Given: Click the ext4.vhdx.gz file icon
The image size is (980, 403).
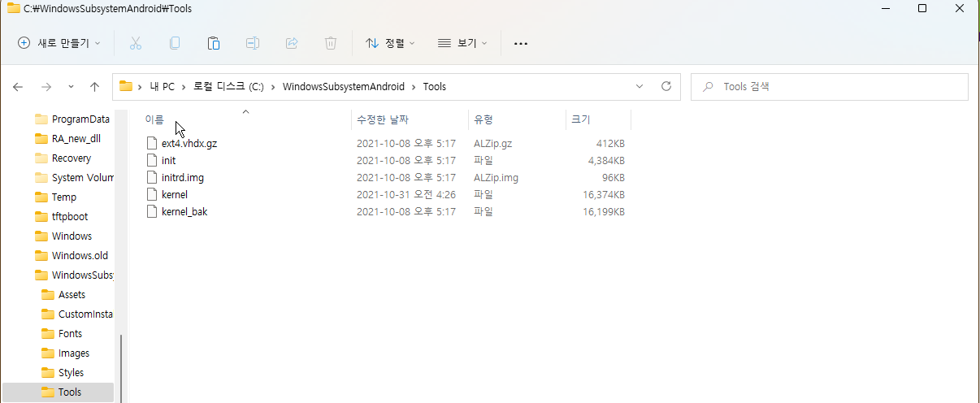Looking at the screenshot, I should click(x=151, y=143).
